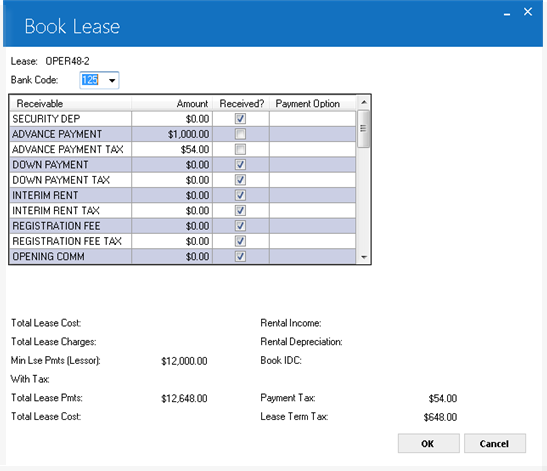Toggle the INTERIM RENT received checkbox

click(240, 195)
